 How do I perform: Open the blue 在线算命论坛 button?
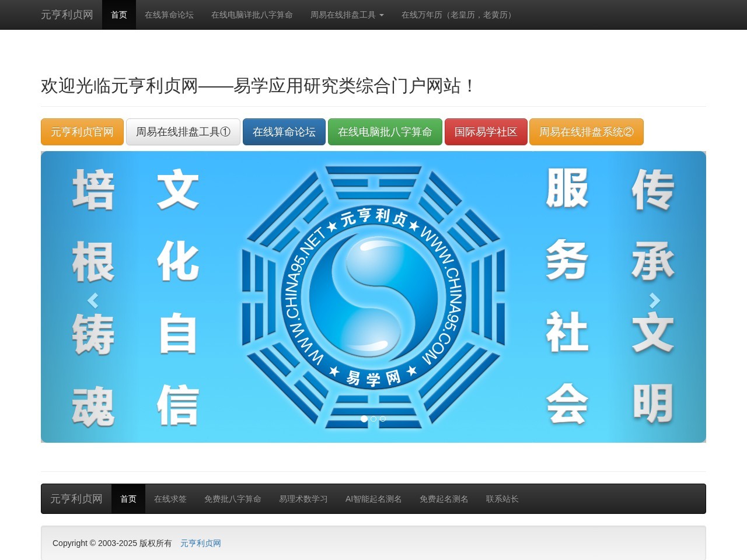284,132
